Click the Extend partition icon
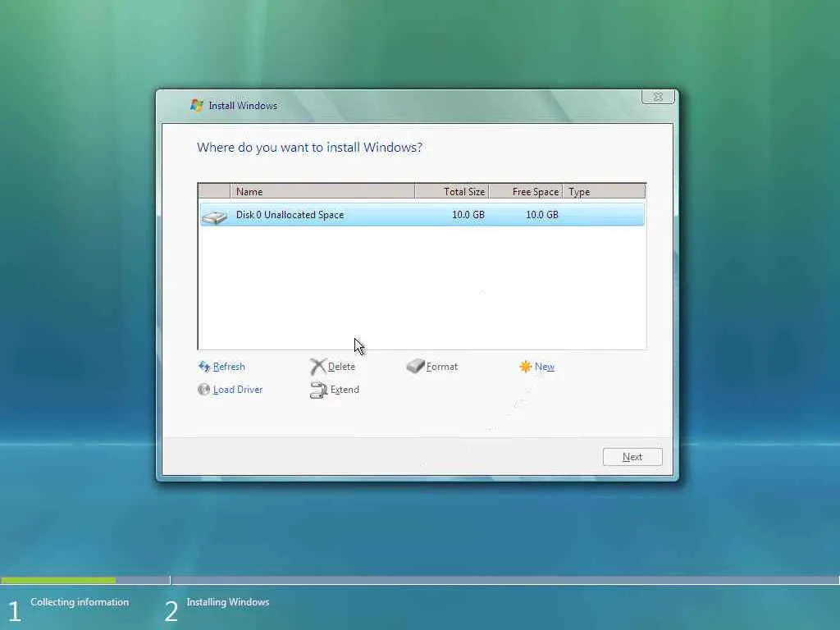Image resolution: width=840 pixels, height=630 pixels. pos(318,390)
